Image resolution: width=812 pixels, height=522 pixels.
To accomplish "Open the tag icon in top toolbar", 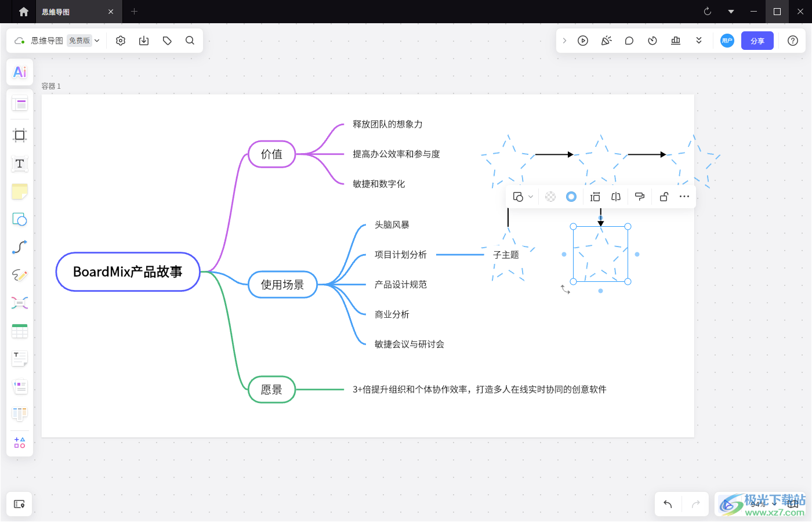I will pos(167,41).
